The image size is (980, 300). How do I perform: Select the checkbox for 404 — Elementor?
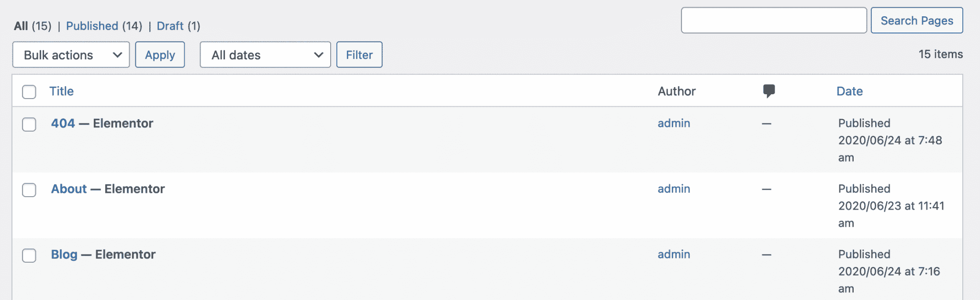[29, 124]
